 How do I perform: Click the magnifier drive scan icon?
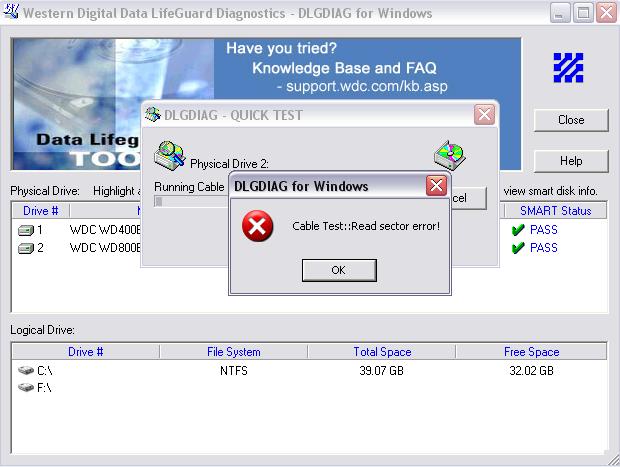pyautogui.click(x=170, y=155)
